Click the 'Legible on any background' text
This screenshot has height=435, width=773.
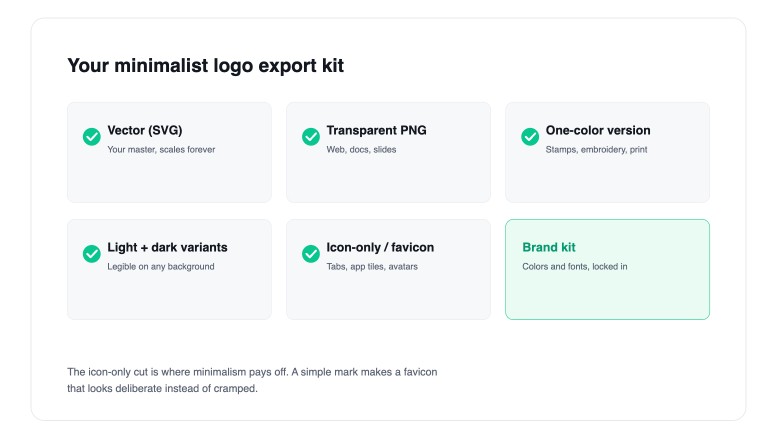161,266
